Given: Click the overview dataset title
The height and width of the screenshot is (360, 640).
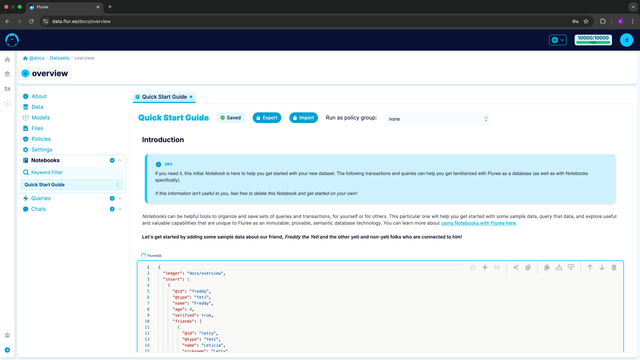Looking at the screenshot, I should 50,73.
